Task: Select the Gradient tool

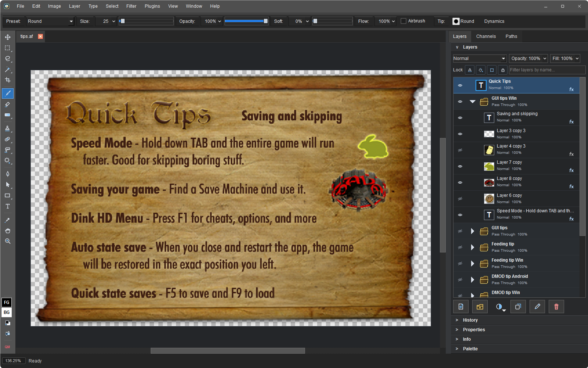Action: (7, 115)
